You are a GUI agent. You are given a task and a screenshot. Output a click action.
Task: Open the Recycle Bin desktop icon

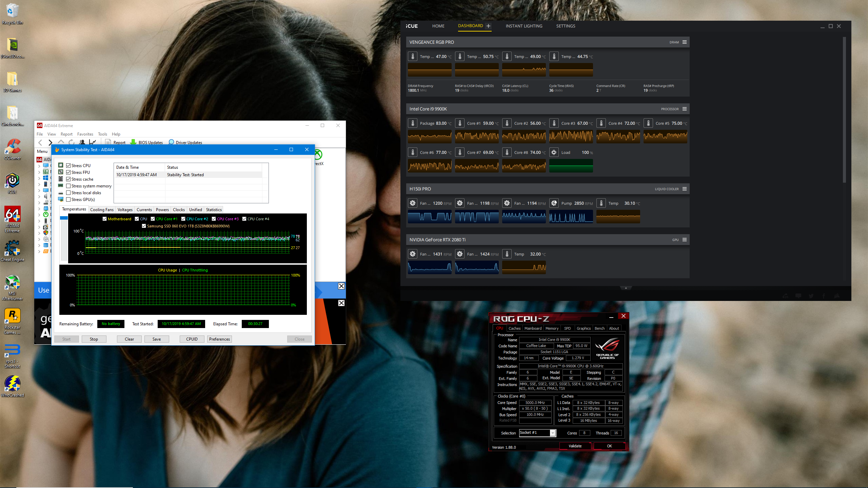click(12, 14)
